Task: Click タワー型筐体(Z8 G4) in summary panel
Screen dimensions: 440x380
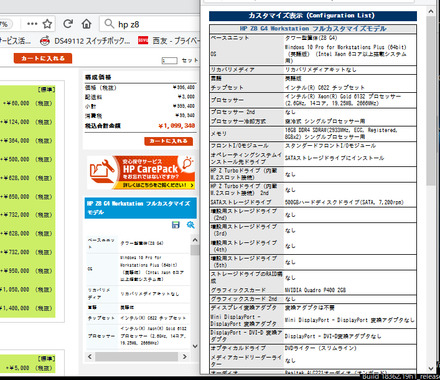Action: (x=142, y=243)
